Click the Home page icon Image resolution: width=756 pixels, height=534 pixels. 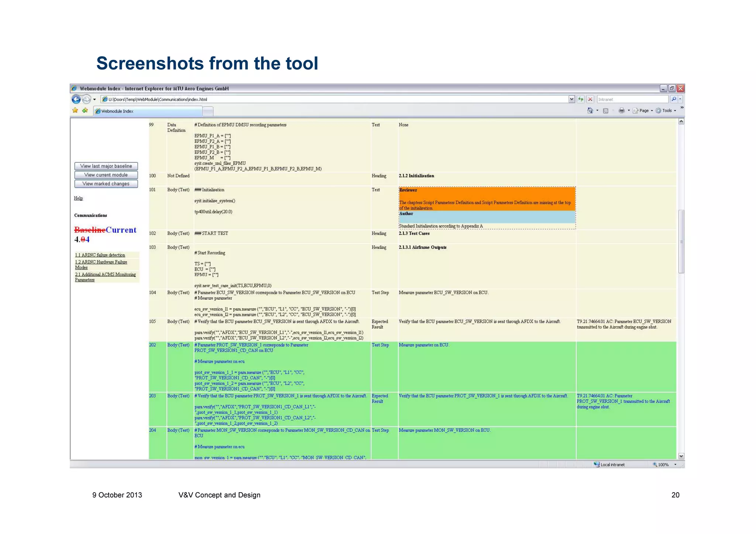click(x=590, y=110)
